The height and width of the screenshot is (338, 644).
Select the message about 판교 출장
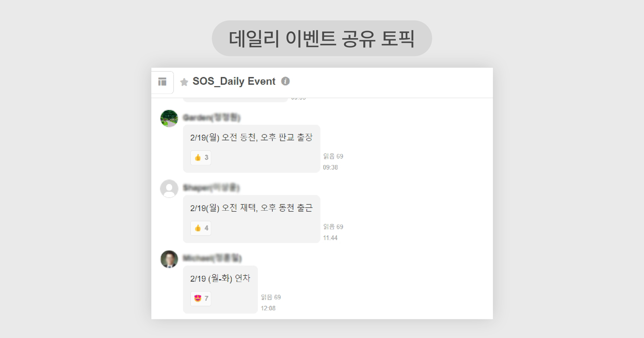tap(251, 137)
